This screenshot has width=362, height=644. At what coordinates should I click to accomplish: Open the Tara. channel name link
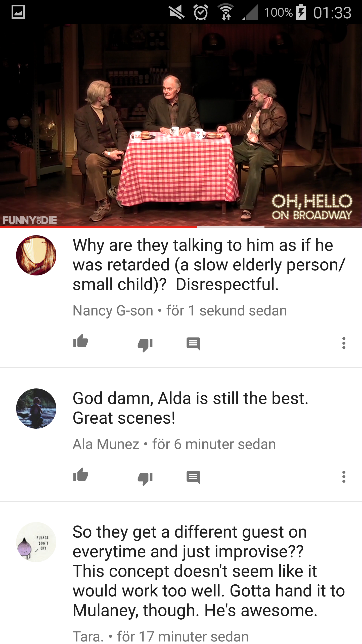(88, 637)
